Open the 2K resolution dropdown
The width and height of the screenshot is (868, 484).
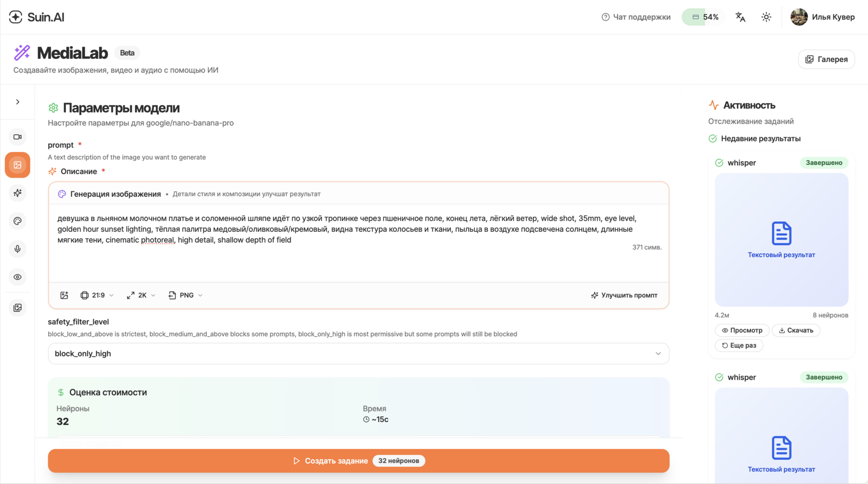click(141, 295)
